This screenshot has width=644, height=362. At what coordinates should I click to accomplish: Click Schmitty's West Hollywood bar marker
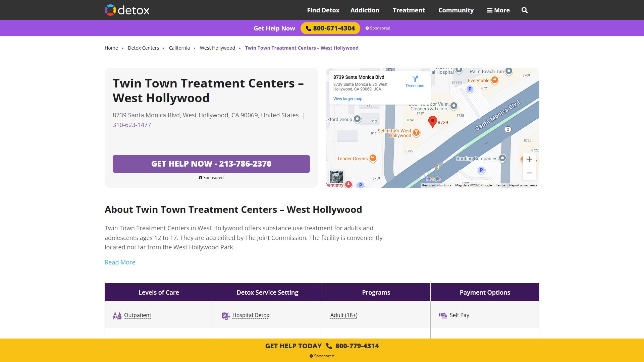click(x=416, y=133)
